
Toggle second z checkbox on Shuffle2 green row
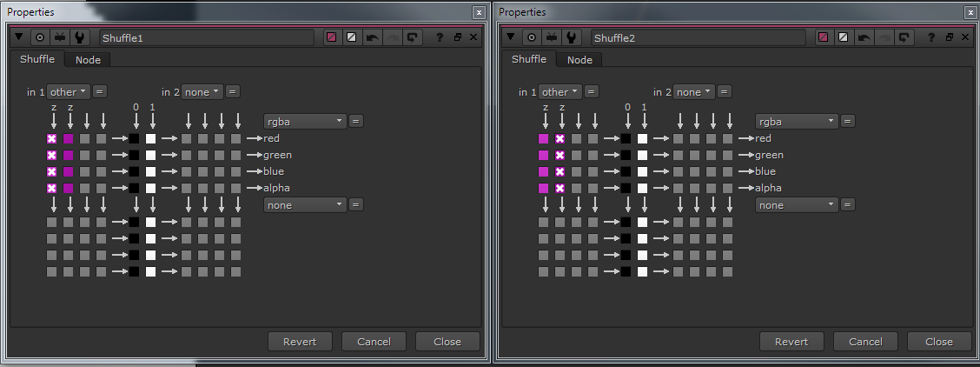pyautogui.click(x=560, y=155)
